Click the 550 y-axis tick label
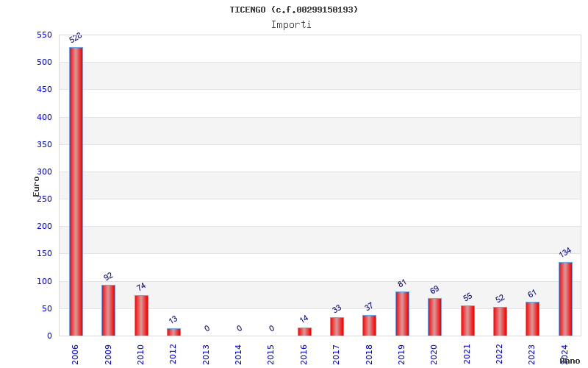The image size is (588, 368). (x=44, y=35)
